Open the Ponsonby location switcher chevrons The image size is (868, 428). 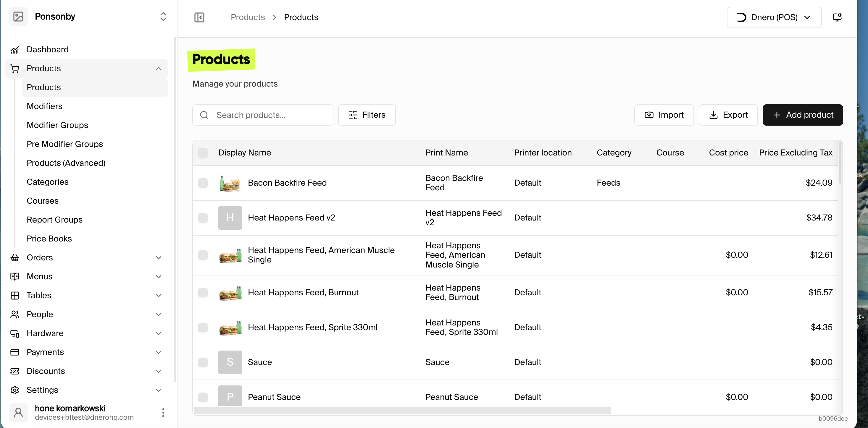click(163, 17)
